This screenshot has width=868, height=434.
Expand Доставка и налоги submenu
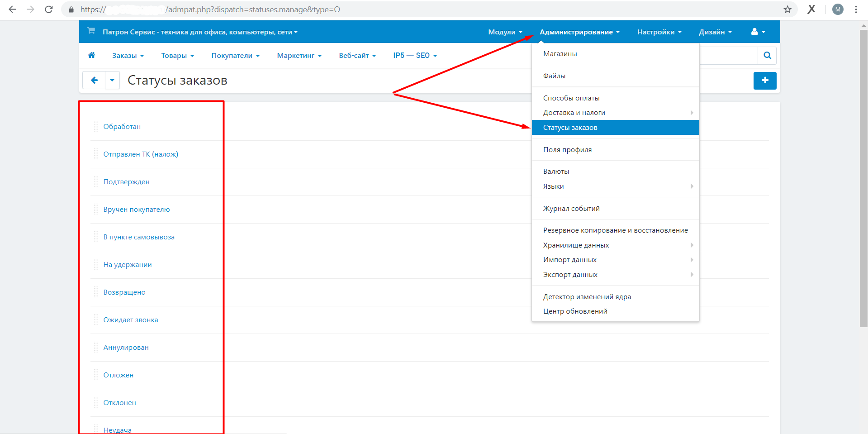616,112
